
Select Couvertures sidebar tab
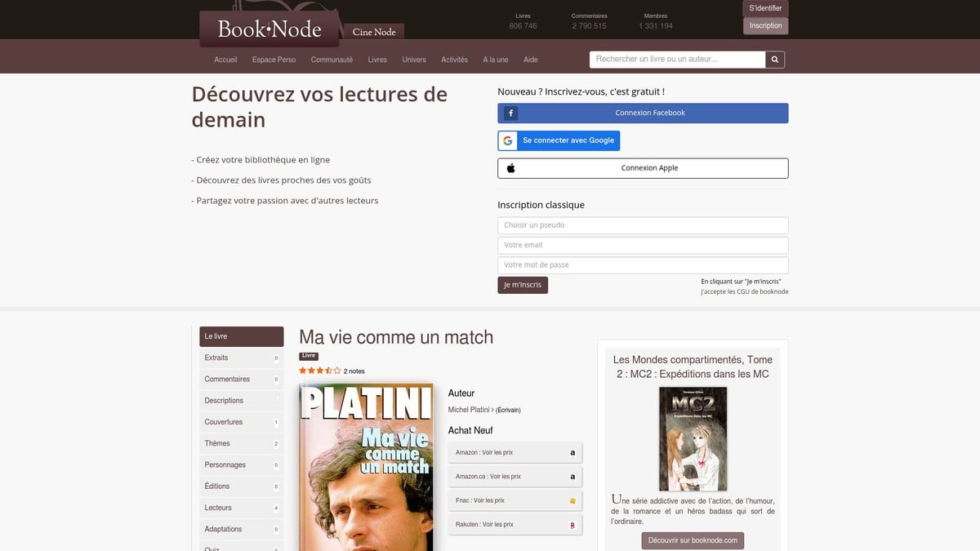(x=242, y=422)
